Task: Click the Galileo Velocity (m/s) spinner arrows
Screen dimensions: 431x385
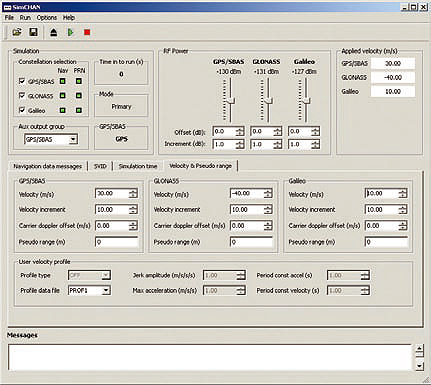Action: pos(403,194)
